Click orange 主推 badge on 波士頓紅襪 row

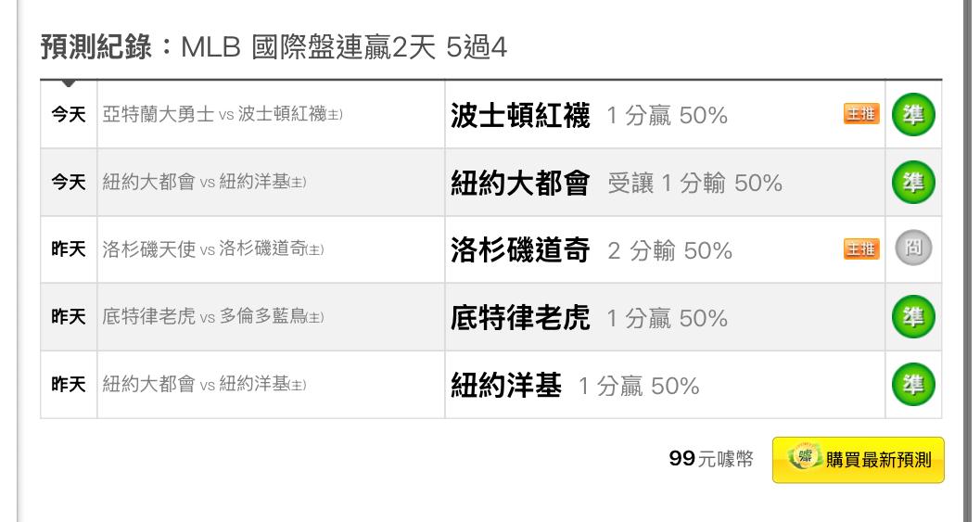point(861,114)
